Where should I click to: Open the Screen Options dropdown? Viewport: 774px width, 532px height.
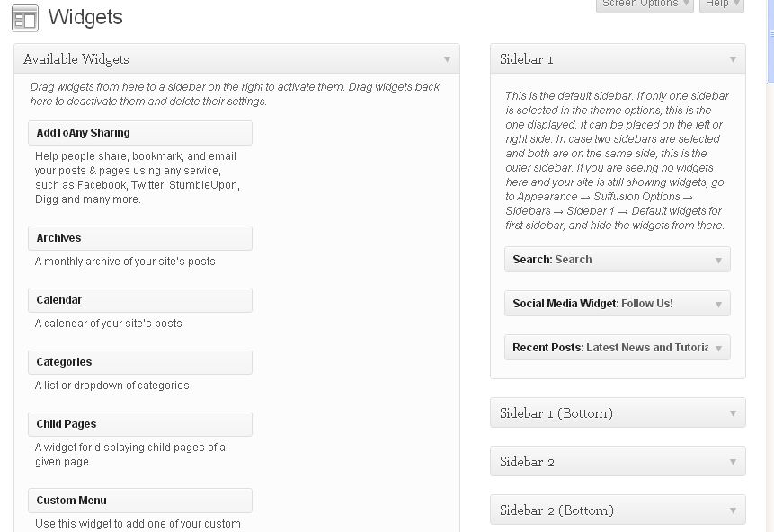pos(644,4)
